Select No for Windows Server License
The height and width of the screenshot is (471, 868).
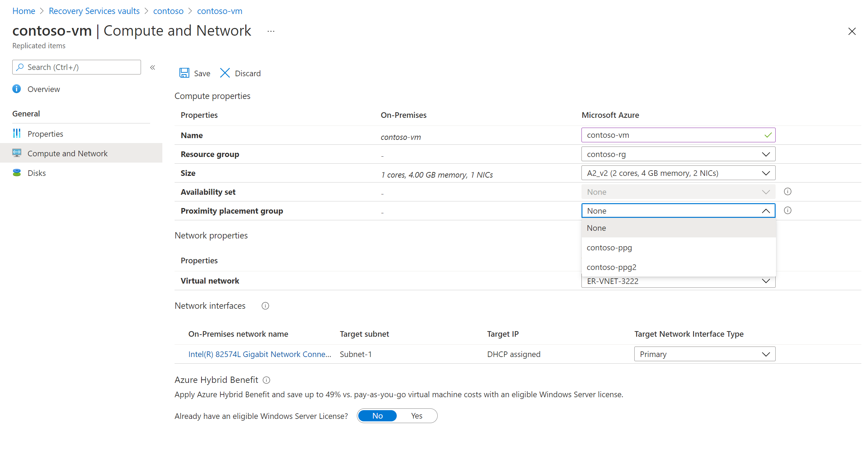(x=377, y=416)
